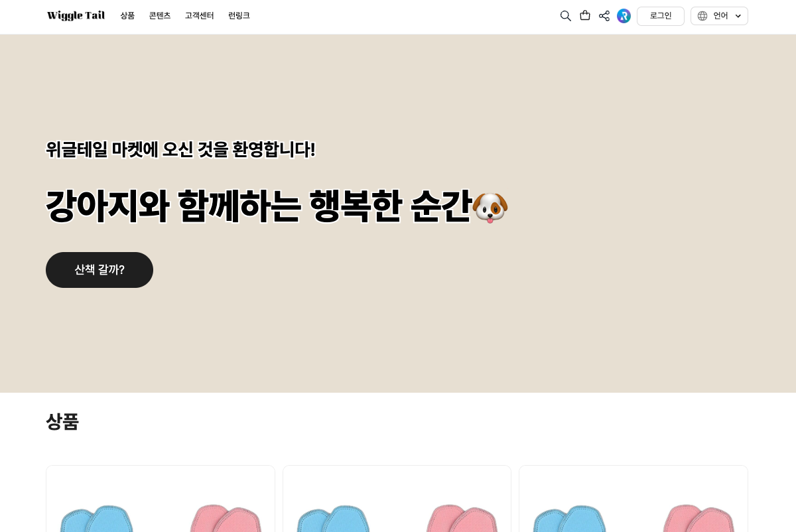This screenshot has width=796, height=532.
Task: Open the third product card thumbnail
Action: click(x=633, y=499)
